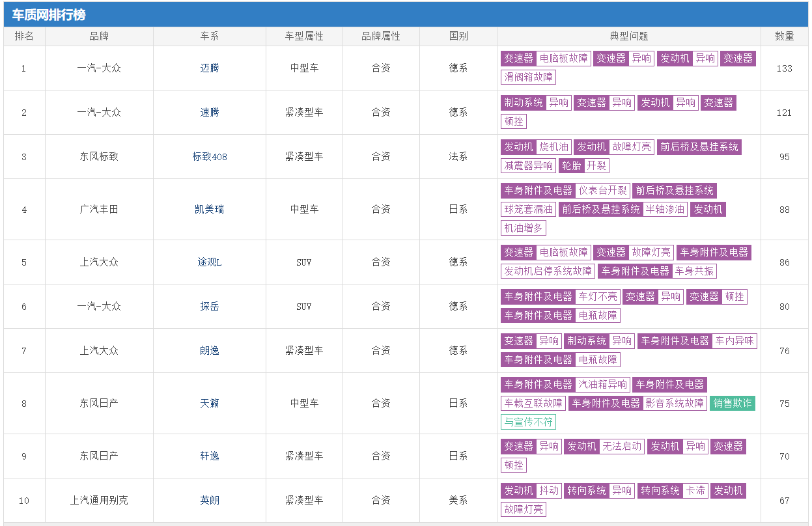
Task: Click the green 销售欺诈 tag
Action: point(732,404)
